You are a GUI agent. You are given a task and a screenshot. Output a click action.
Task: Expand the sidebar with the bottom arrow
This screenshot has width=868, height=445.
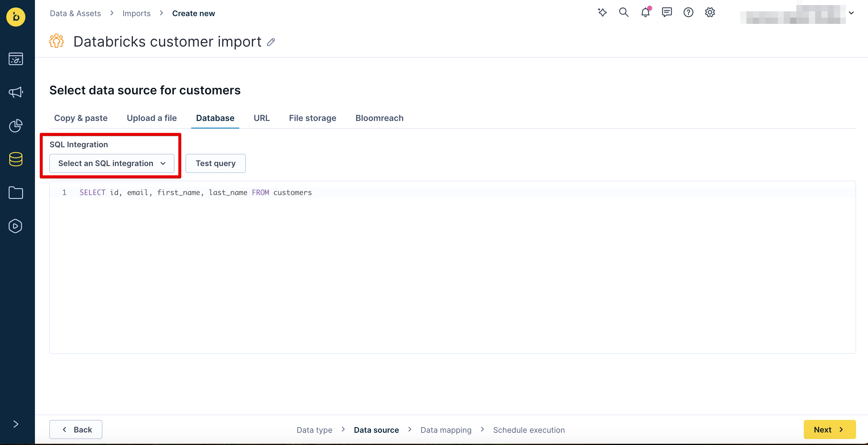(16, 424)
